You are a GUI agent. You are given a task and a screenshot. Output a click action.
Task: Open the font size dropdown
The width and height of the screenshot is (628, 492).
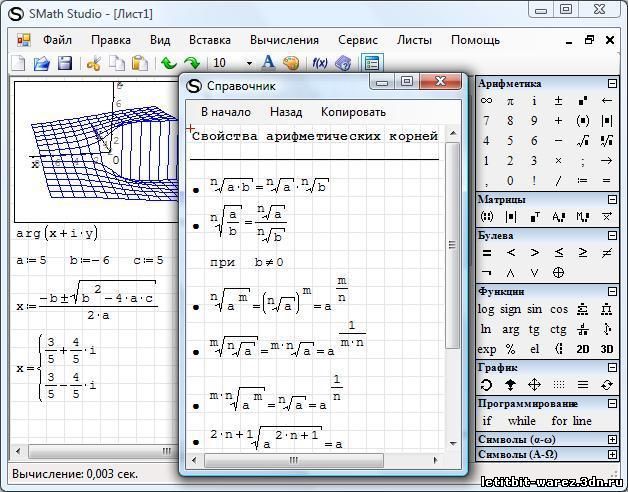(x=248, y=63)
